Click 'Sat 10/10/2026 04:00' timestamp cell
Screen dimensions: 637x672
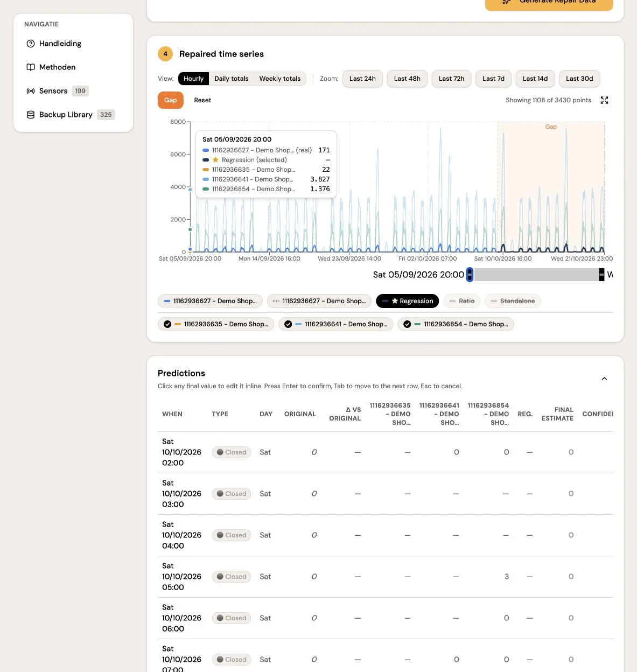[181, 535]
